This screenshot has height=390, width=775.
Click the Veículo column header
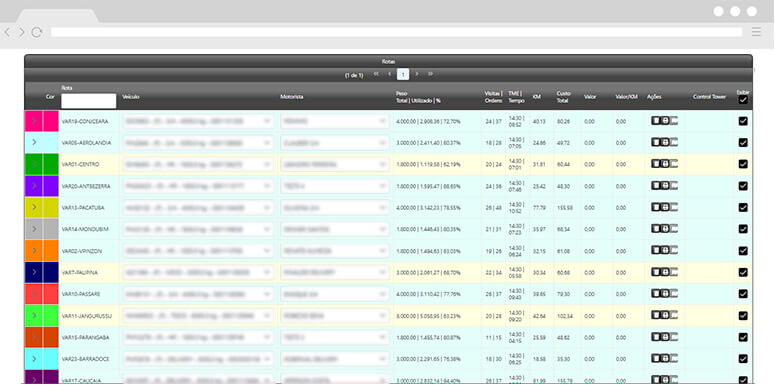point(130,97)
